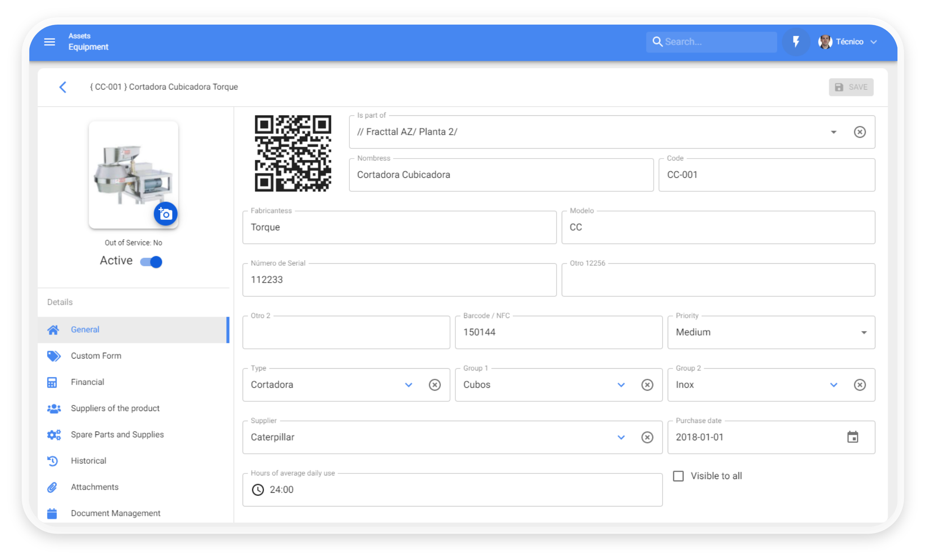Open the Group 1 Cubos dropdown chevron
Screen dimensions: 926x560
pyautogui.click(x=621, y=385)
